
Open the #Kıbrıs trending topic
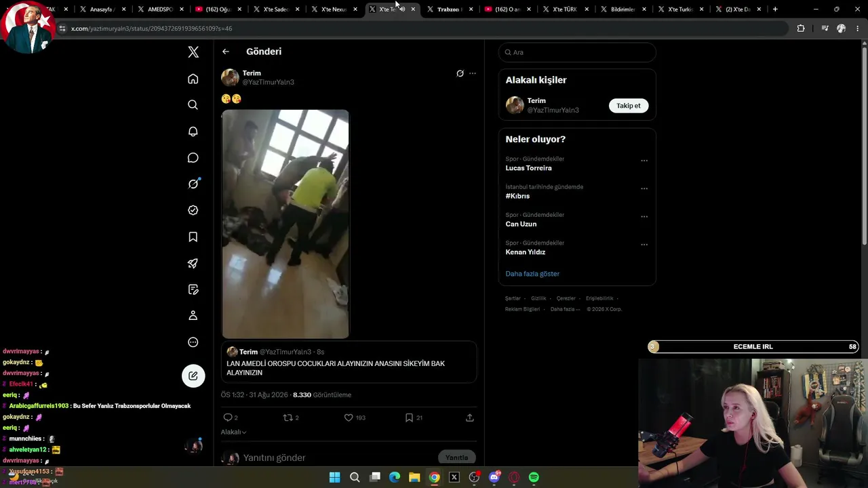(x=517, y=196)
